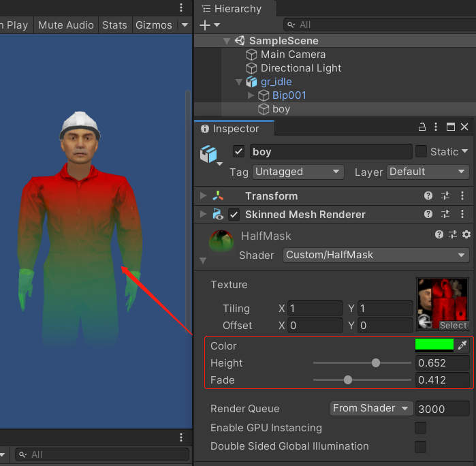Click the plus icon in Hierarchy
The image size is (476, 466).
pos(206,25)
